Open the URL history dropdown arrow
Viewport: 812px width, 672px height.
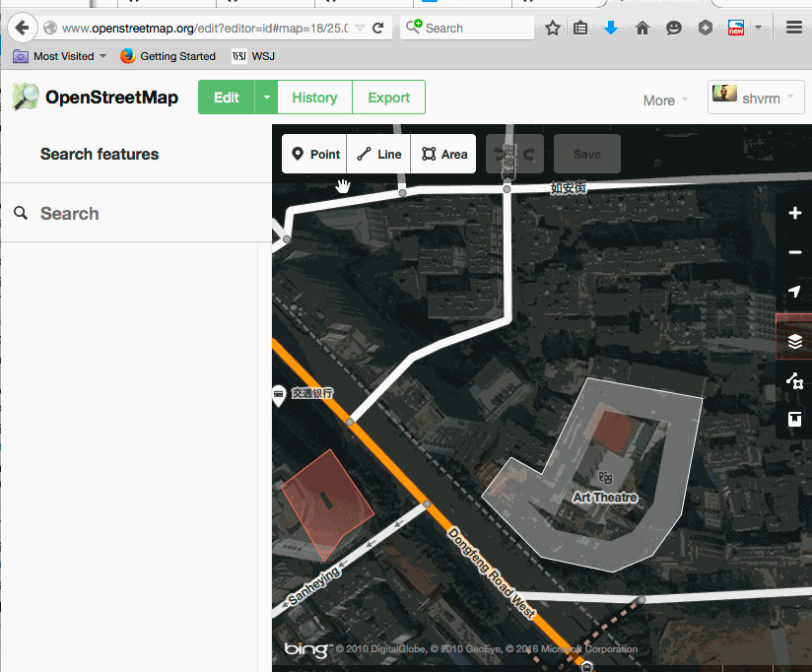[360, 28]
